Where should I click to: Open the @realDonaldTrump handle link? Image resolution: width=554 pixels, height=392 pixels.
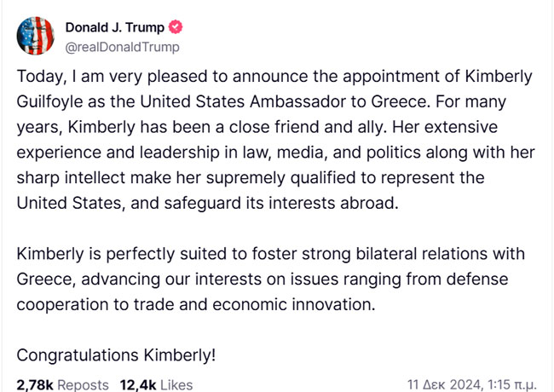(x=122, y=47)
